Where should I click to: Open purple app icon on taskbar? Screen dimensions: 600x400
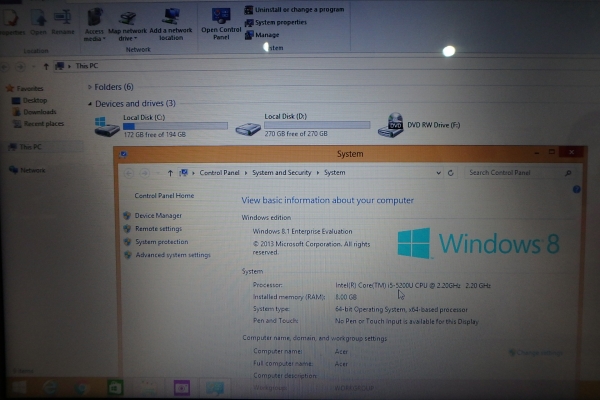(181, 388)
